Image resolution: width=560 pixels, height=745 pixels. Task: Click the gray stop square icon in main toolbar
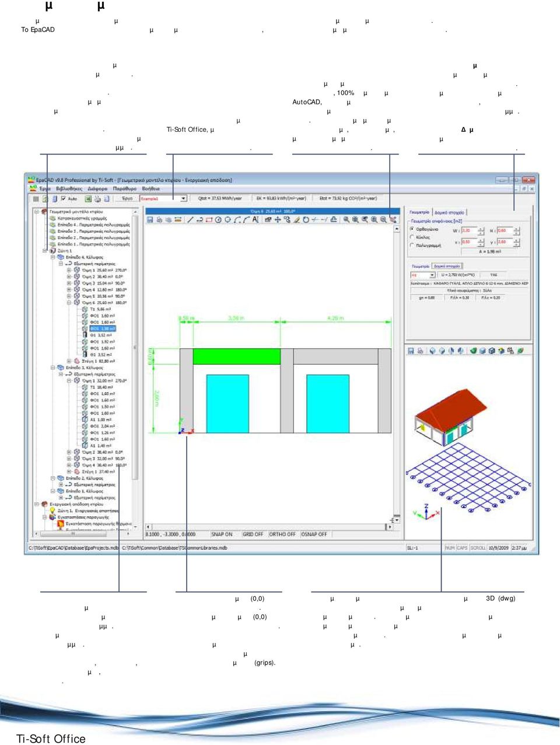(36, 198)
